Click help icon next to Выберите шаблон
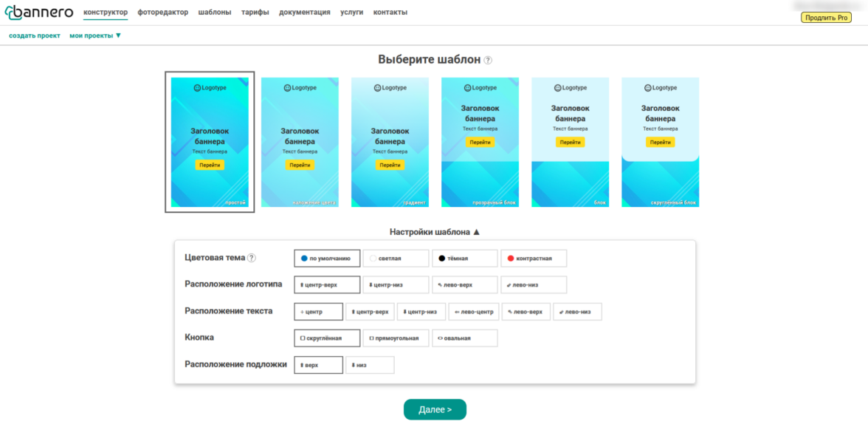The image size is (868, 430). 488,60
